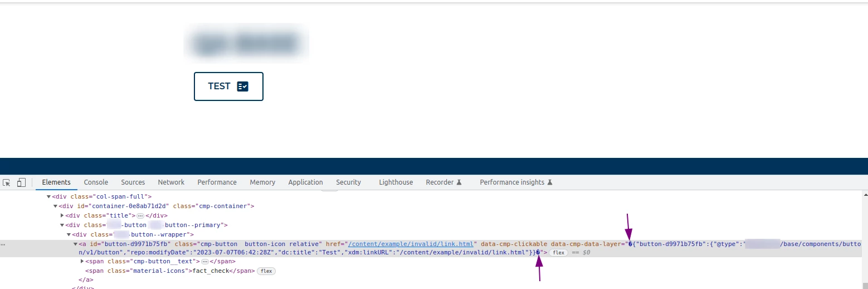Click the TEST button on the page

point(228,86)
